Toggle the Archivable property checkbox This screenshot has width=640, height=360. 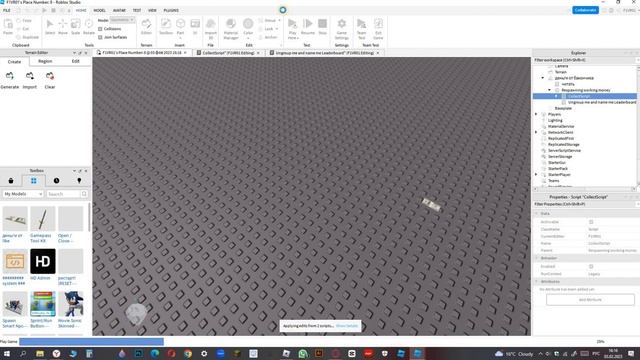[591, 222]
